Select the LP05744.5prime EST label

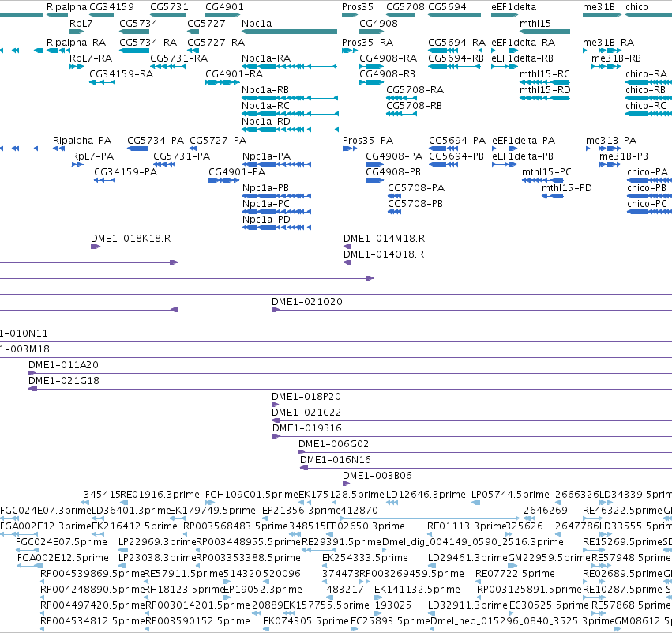tap(510, 495)
